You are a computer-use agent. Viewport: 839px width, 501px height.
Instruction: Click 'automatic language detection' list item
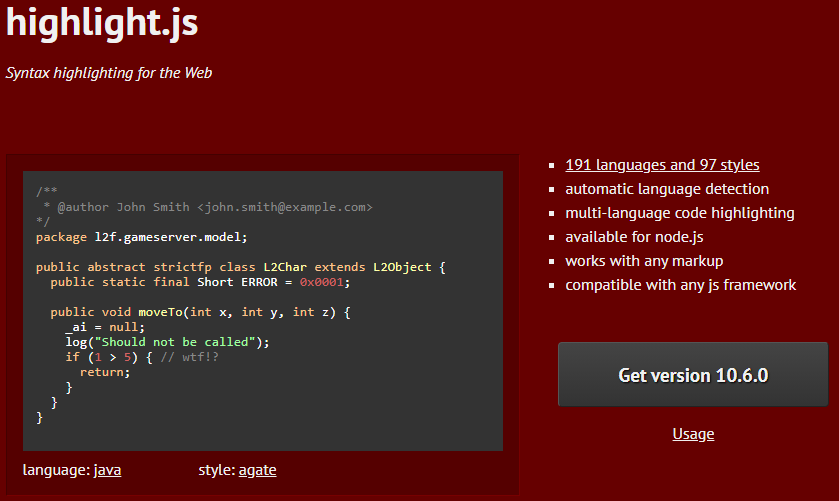click(667, 189)
